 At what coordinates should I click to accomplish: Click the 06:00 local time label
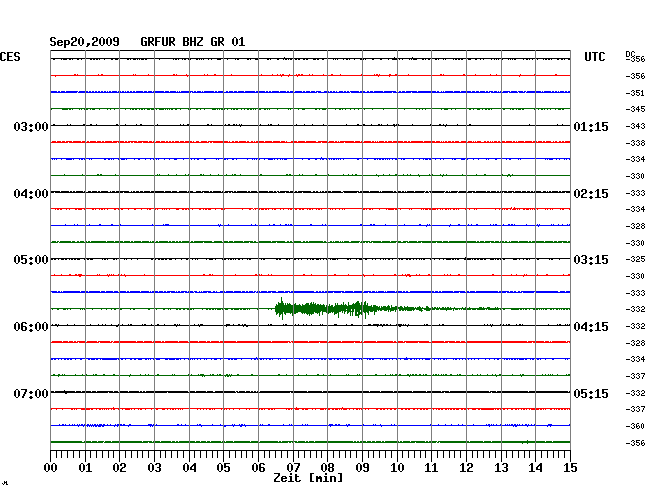(x=31, y=327)
